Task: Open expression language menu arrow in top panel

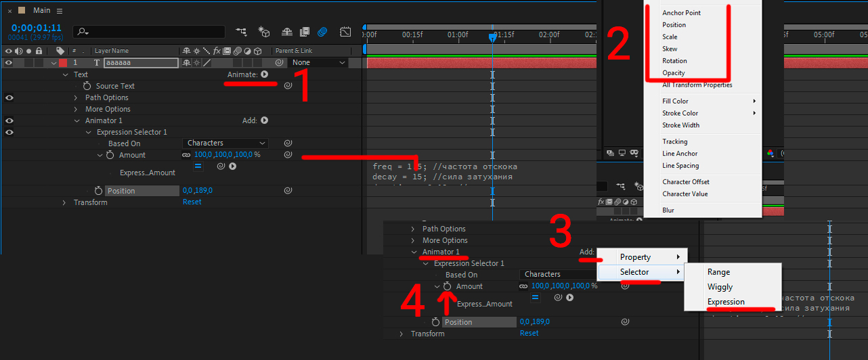Action: (232, 166)
